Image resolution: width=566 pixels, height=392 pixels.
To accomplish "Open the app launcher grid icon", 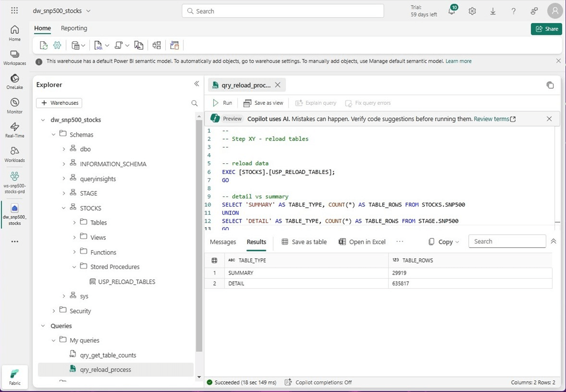I will tap(15, 11).
